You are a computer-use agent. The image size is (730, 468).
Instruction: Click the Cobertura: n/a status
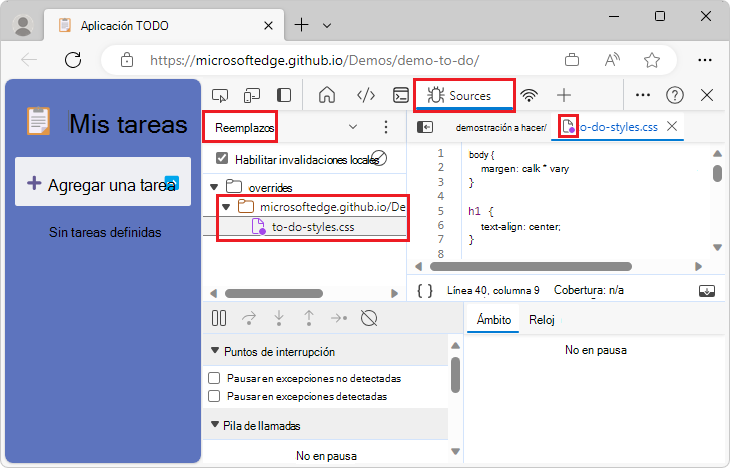tap(588, 290)
